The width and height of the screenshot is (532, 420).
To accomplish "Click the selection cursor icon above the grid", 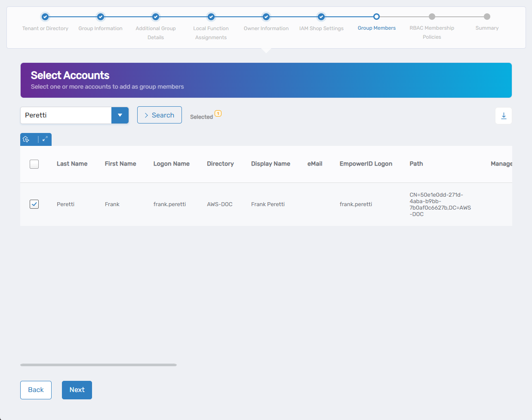I will [x=26, y=139].
